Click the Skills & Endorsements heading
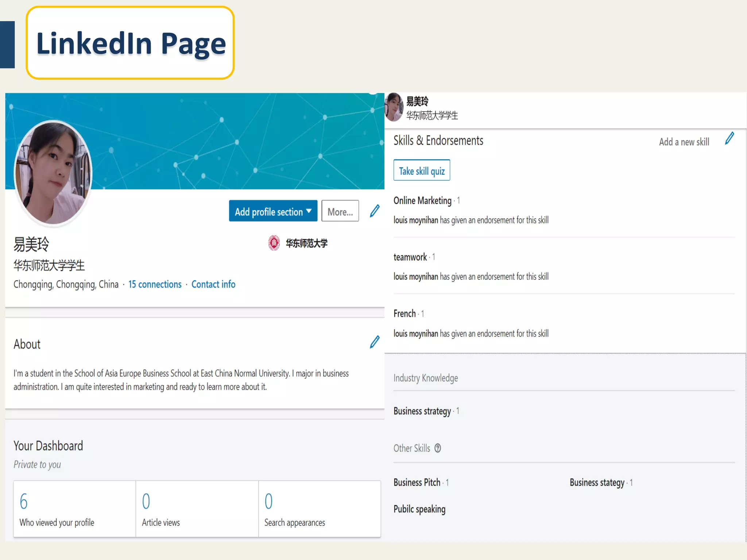 (x=438, y=140)
